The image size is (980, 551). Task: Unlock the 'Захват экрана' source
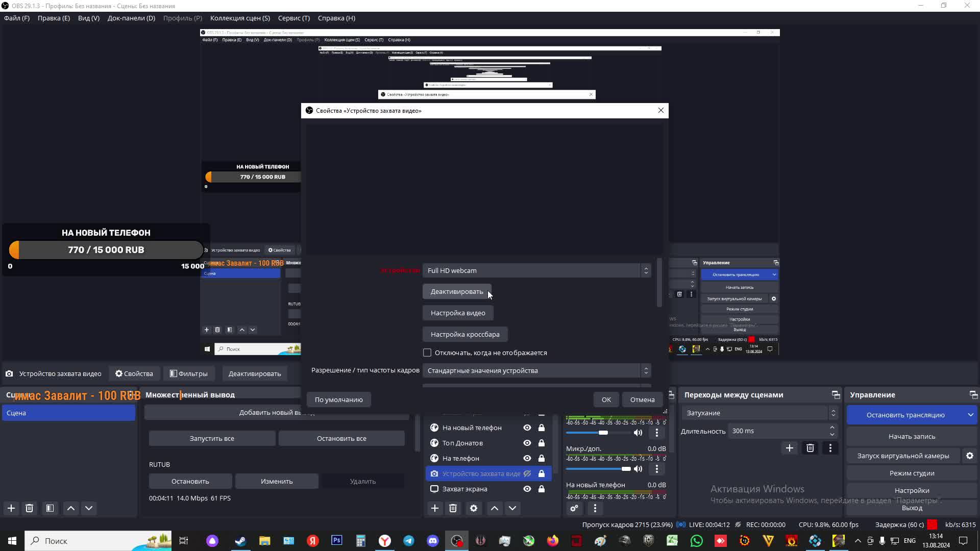point(542,489)
